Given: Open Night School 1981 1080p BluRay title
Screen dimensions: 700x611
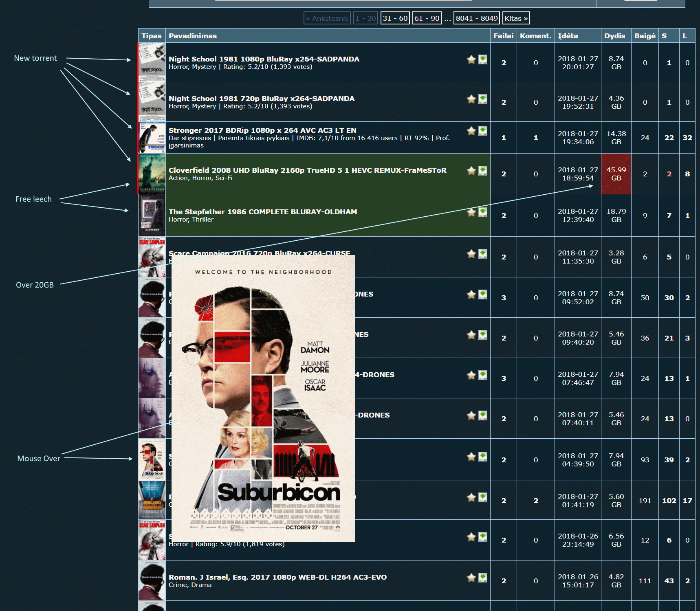Looking at the screenshot, I should (x=264, y=59).
